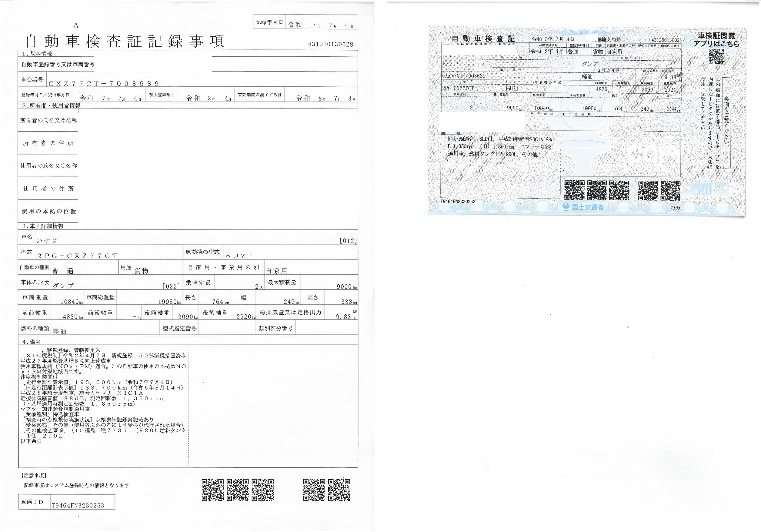The image size is (761, 532).
Task: Click the spaced chassis number CXZ77CT-7003639 on the record sheet
Action: click(x=104, y=84)
